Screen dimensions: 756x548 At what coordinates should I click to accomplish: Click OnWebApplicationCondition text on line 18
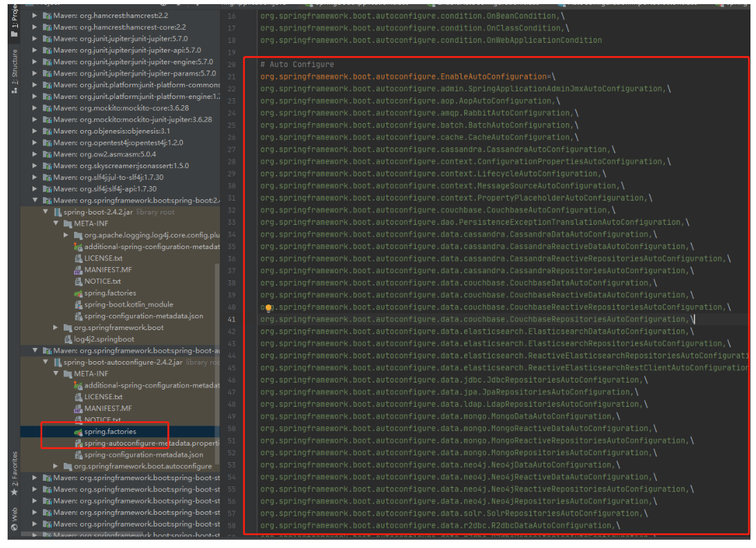(544, 41)
